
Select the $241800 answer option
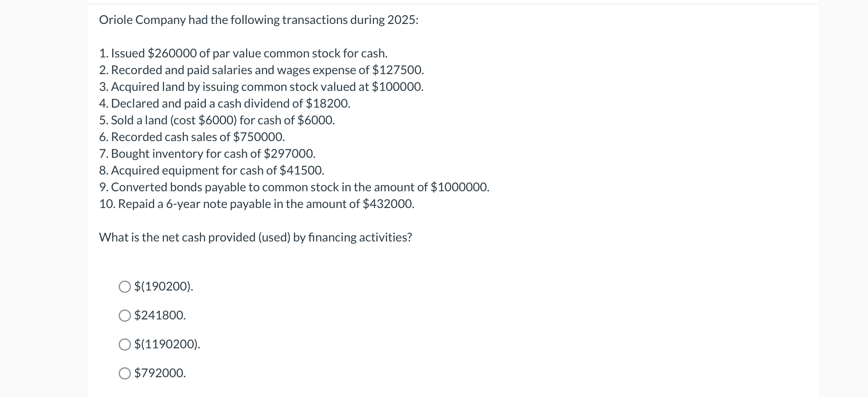click(124, 316)
